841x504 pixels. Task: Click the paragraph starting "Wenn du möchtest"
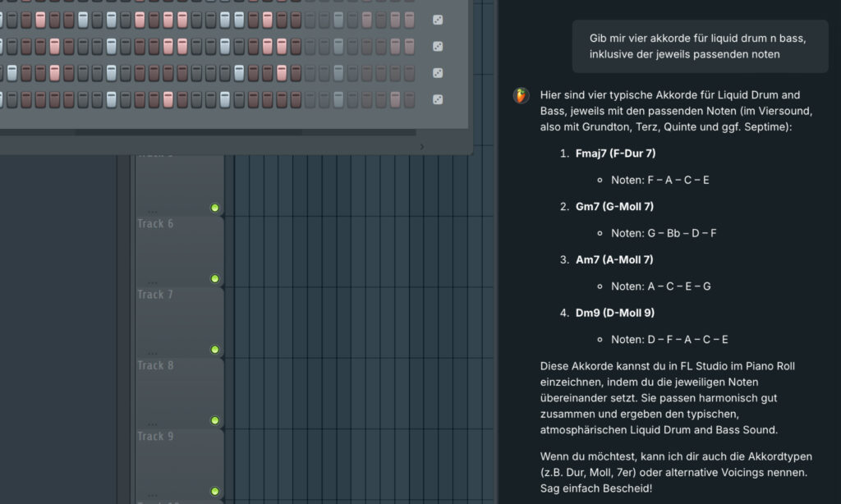[x=677, y=472]
